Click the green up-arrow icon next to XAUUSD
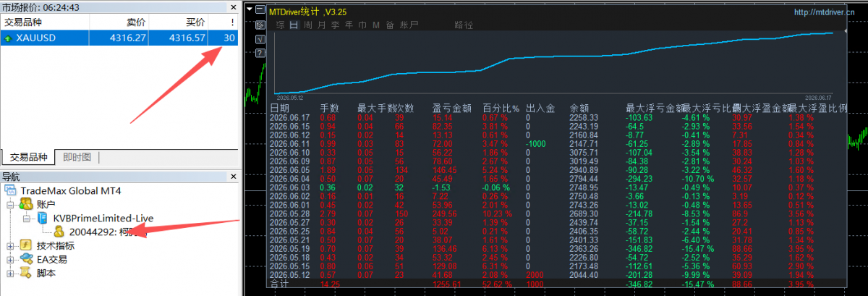 9,38
